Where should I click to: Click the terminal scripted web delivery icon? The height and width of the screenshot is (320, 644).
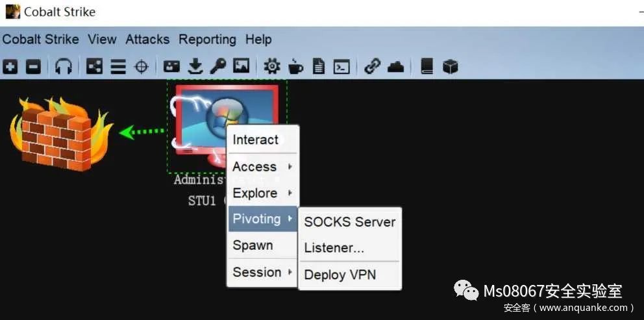tap(341, 66)
